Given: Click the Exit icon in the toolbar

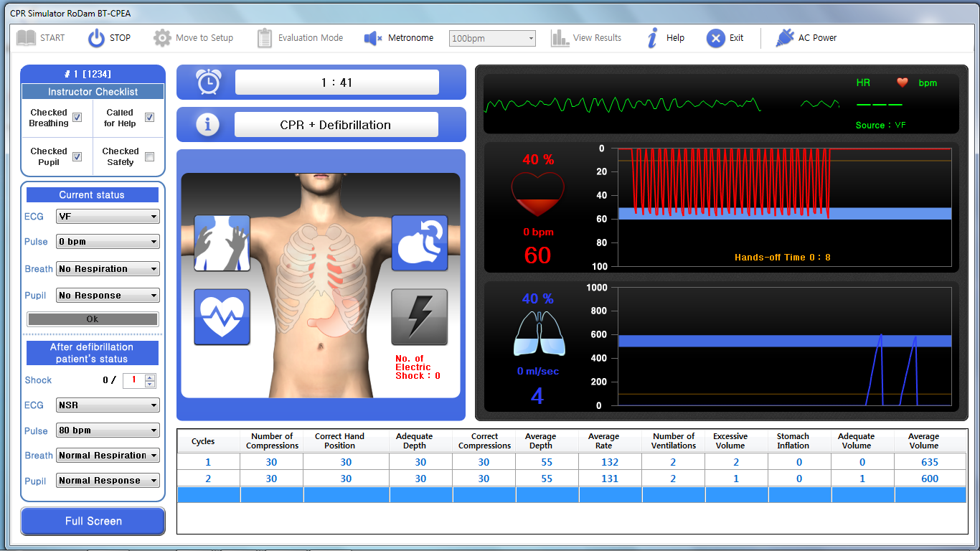Looking at the screenshot, I should coord(715,38).
